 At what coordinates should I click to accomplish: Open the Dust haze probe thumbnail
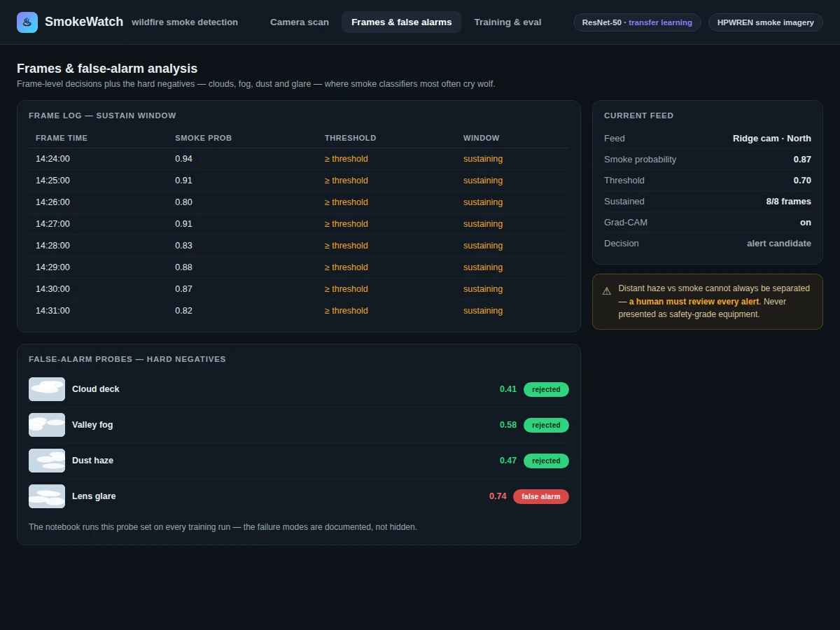pyautogui.click(x=47, y=461)
